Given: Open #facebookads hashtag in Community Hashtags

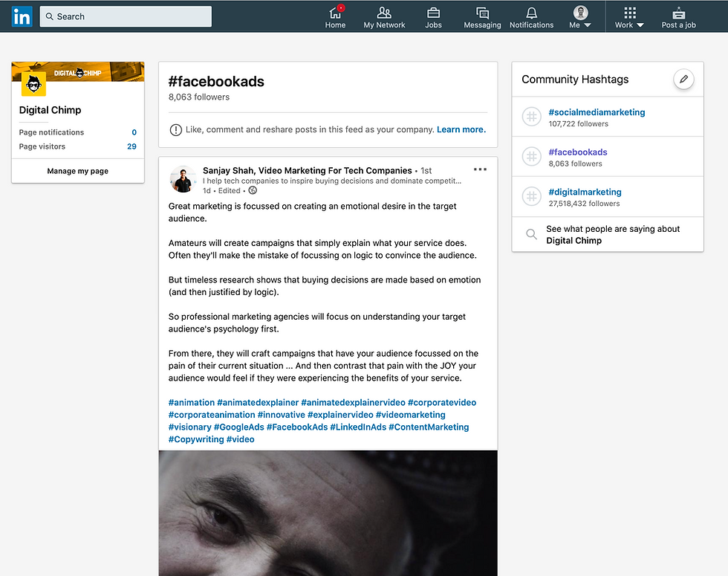Looking at the screenshot, I should coord(578,152).
